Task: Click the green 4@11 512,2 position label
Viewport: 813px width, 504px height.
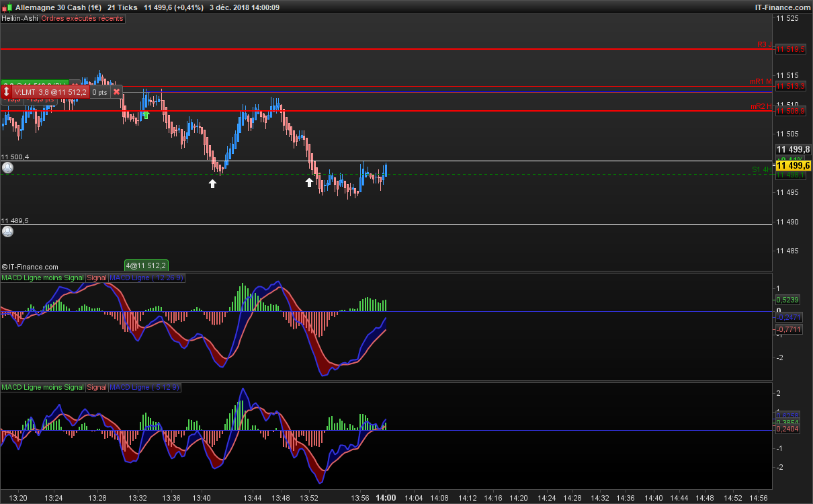Action: (146, 265)
